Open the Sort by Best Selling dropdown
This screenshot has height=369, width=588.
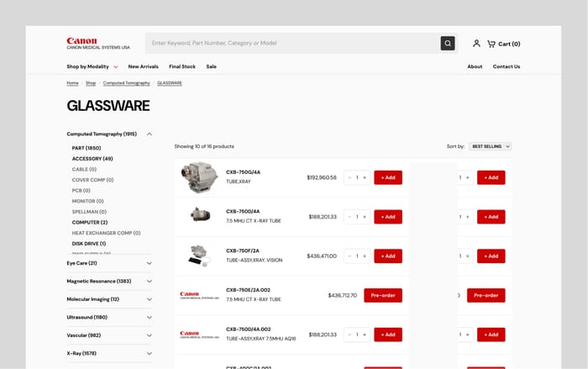click(490, 146)
